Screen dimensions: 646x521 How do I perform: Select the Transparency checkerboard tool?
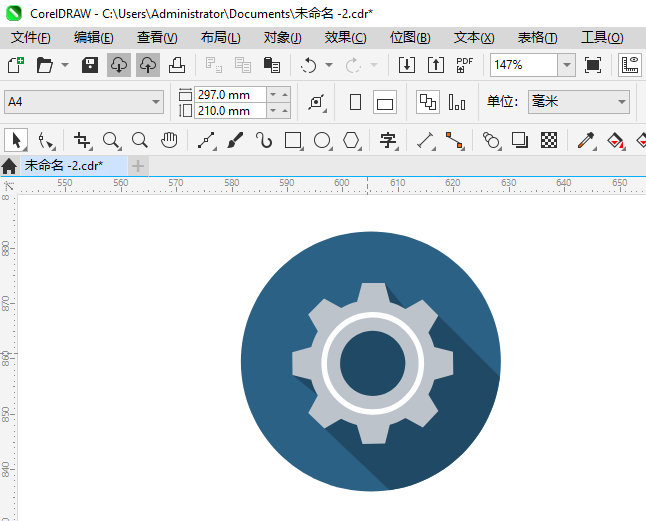(x=549, y=140)
